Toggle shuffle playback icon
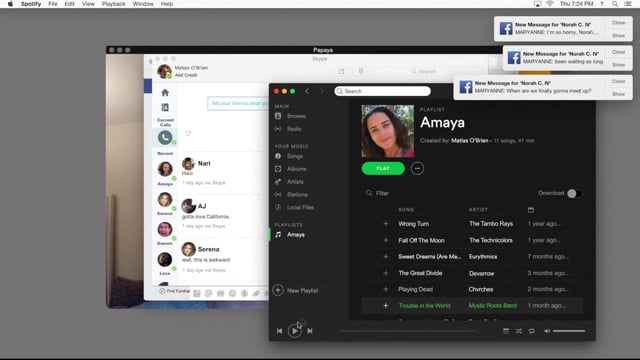The image size is (640, 360). coord(518,331)
